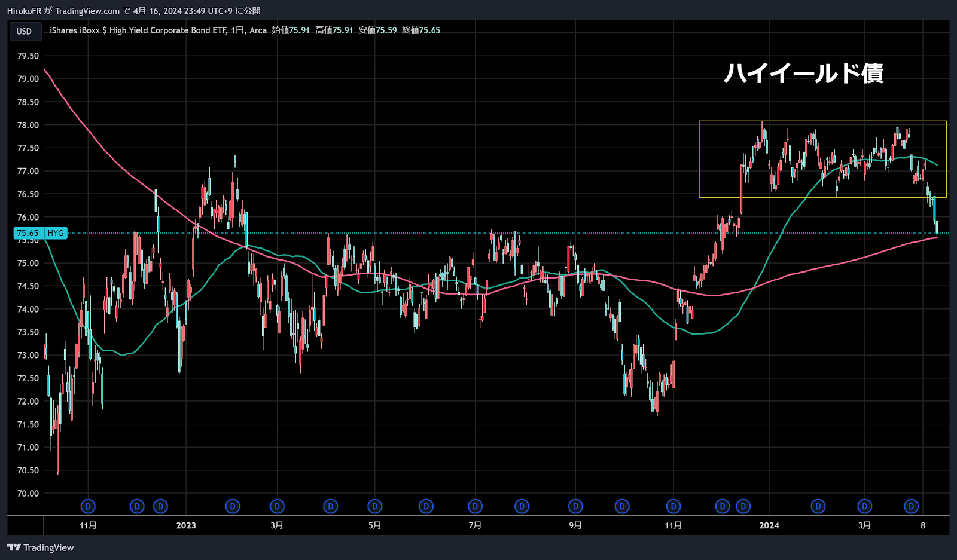Click dividend marker above the 5月 label
This screenshot has height=560, width=957.
click(375, 506)
